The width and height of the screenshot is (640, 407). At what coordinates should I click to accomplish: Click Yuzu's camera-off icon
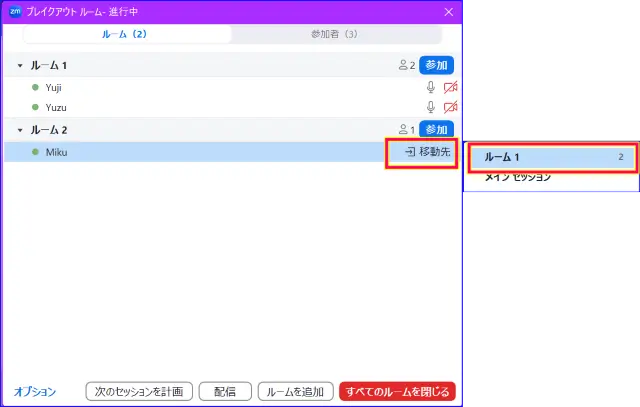[450, 107]
